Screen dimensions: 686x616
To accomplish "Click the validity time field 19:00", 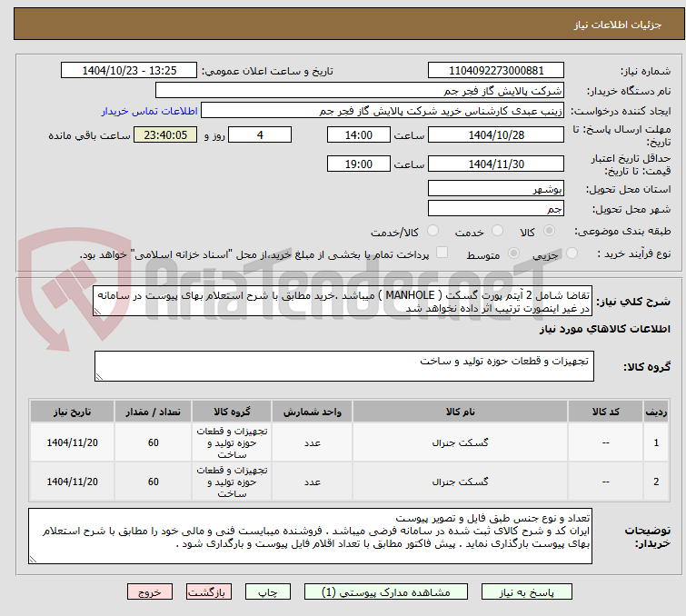I will pos(358,164).
